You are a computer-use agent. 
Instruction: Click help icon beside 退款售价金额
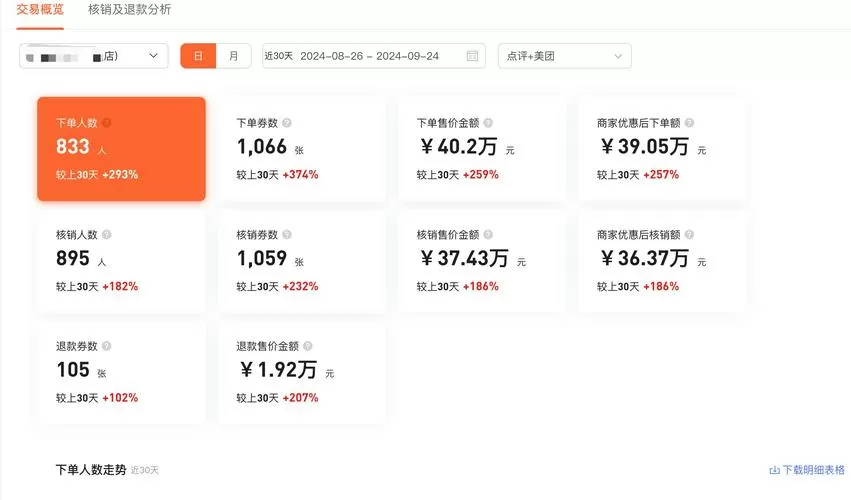pyautogui.click(x=308, y=346)
